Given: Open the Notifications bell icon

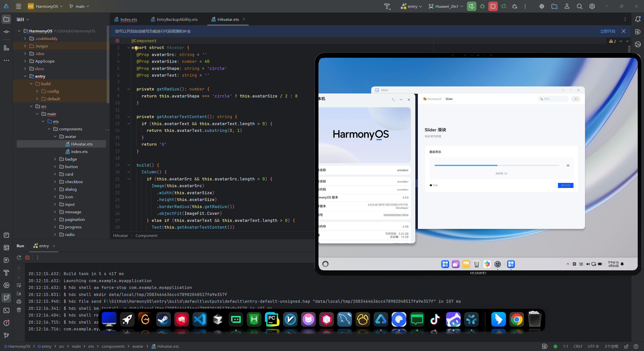Looking at the screenshot, I should coord(638,19).
